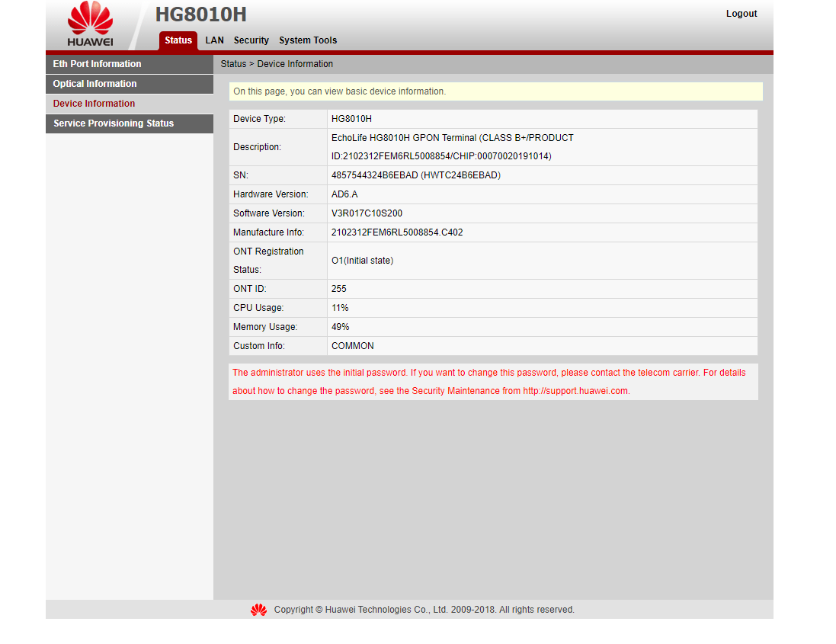Select manufacture info 2102312FEM6RL5008854.C402
This screenshot has width=836, height=644.
pyautogui.click(x=397, y=232)
